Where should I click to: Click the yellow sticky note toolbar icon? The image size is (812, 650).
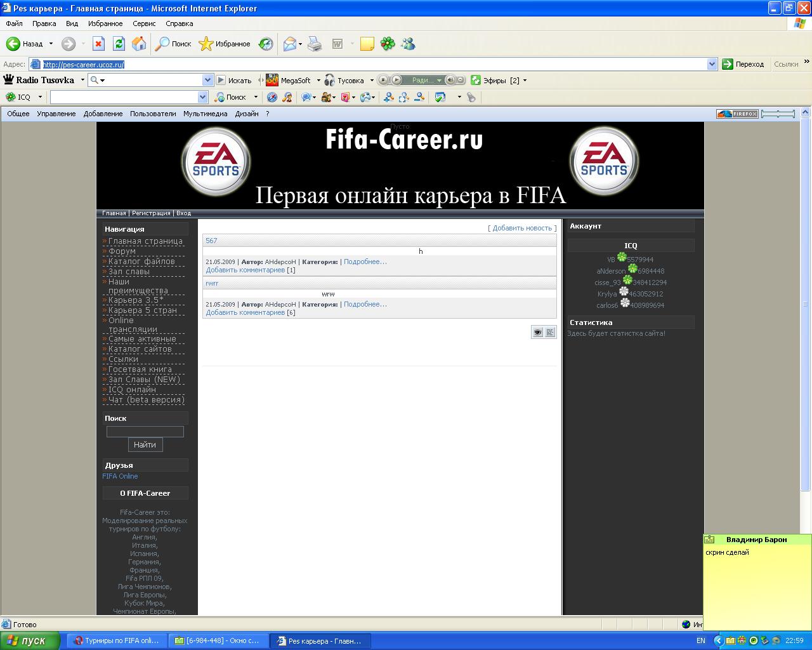tap(367, 44)
